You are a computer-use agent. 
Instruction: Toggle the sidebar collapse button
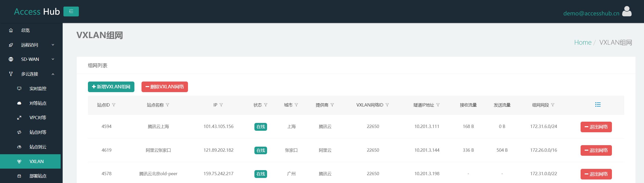click(x=71, y=11)
